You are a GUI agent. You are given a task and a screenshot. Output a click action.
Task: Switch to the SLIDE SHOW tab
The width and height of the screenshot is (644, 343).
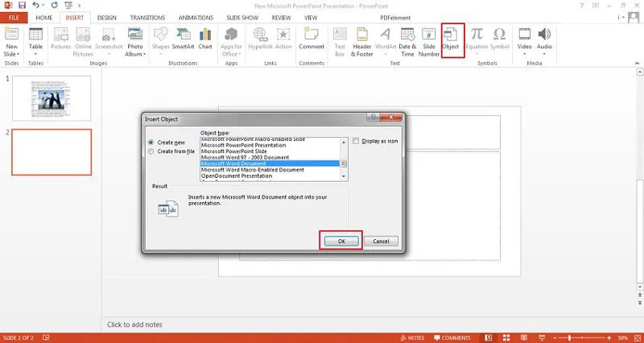tap(242, 18)
